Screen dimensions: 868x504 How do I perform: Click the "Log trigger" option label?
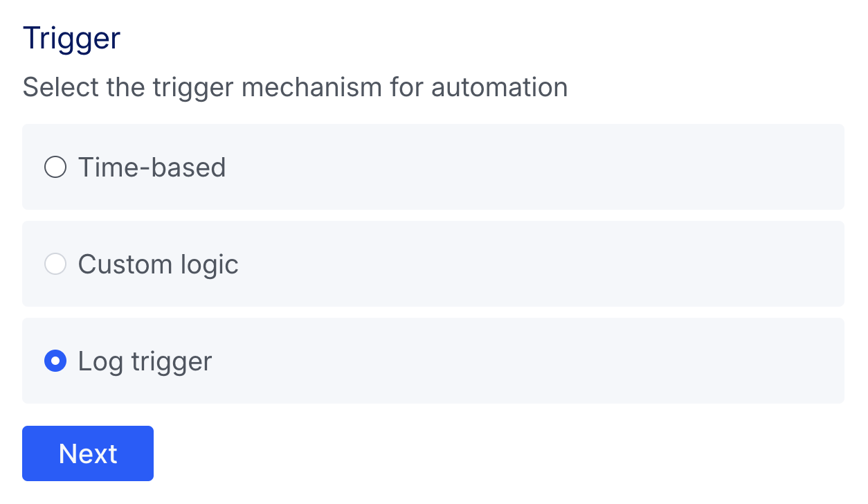pos(145,361)
